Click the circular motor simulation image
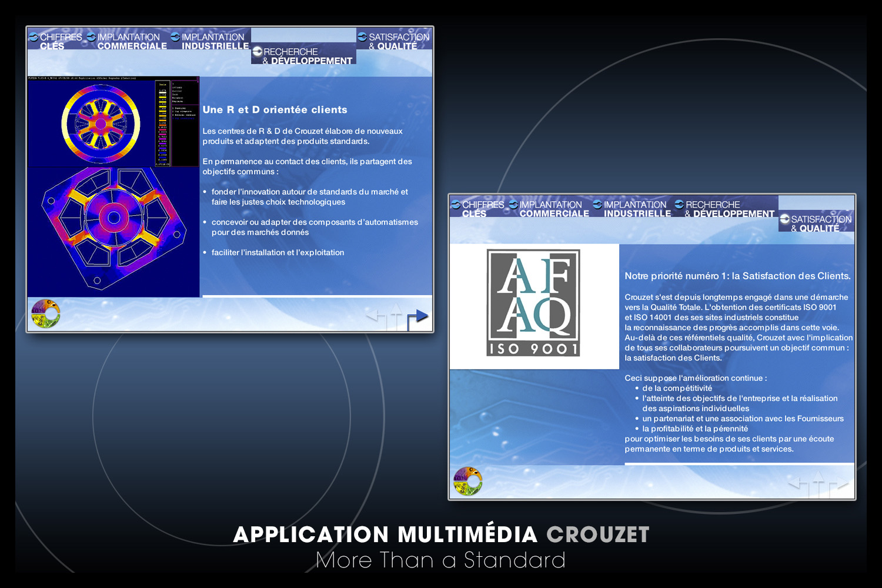This screenshot has width=882, height=588. pyautogui.click(x=101, y=123)
